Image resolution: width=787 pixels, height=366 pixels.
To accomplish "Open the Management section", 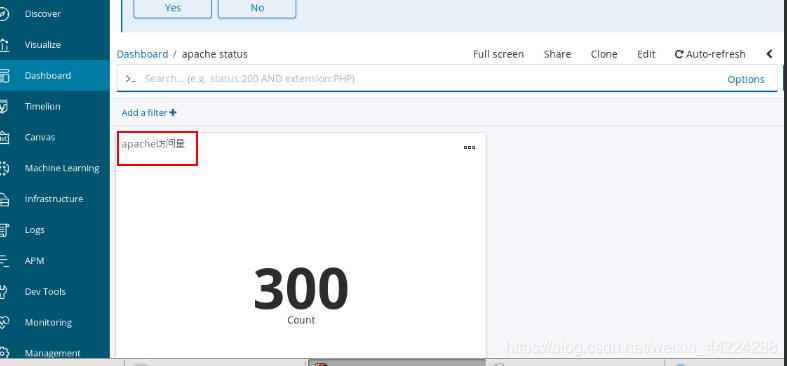I will (x=53, y=353).
